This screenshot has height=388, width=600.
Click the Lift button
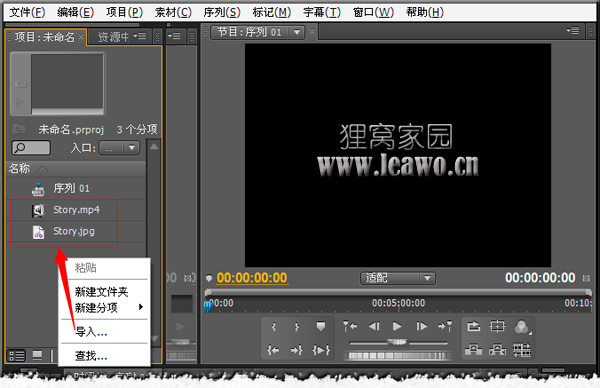pyautogui.click(x=473, y=349)
